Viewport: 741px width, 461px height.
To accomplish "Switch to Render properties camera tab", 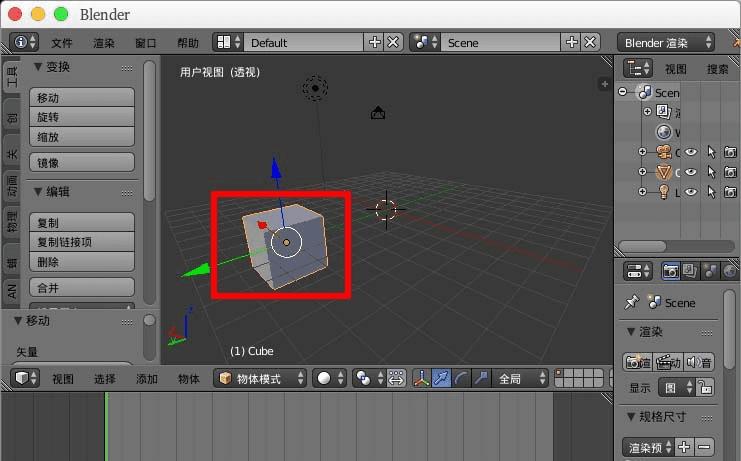I will [671, 271].
